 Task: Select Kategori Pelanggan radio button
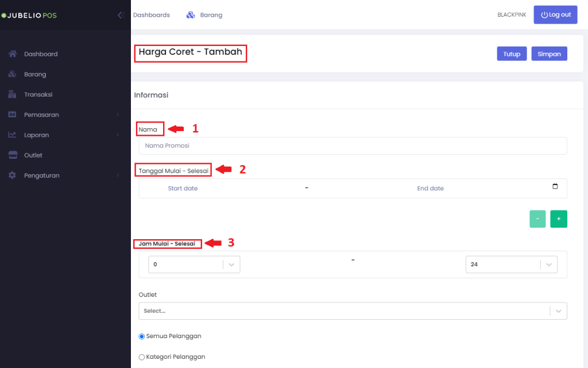[x=142, y=357]
